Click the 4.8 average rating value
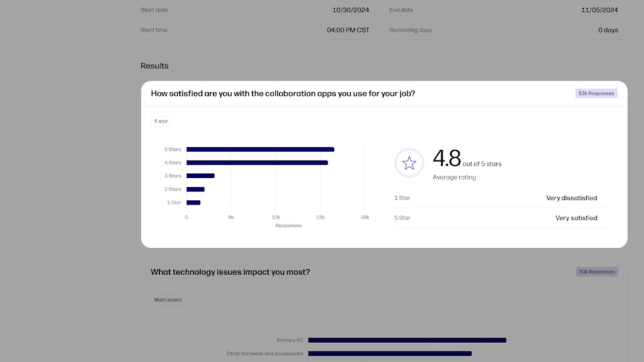 point(447,158)
